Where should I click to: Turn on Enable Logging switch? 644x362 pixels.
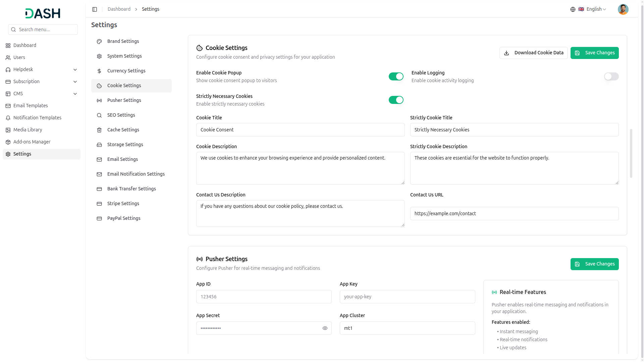(x=611, y=76)
